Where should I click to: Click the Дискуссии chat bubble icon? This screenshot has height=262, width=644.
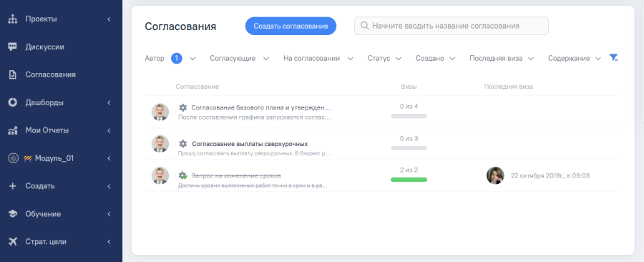click(13, 47)
